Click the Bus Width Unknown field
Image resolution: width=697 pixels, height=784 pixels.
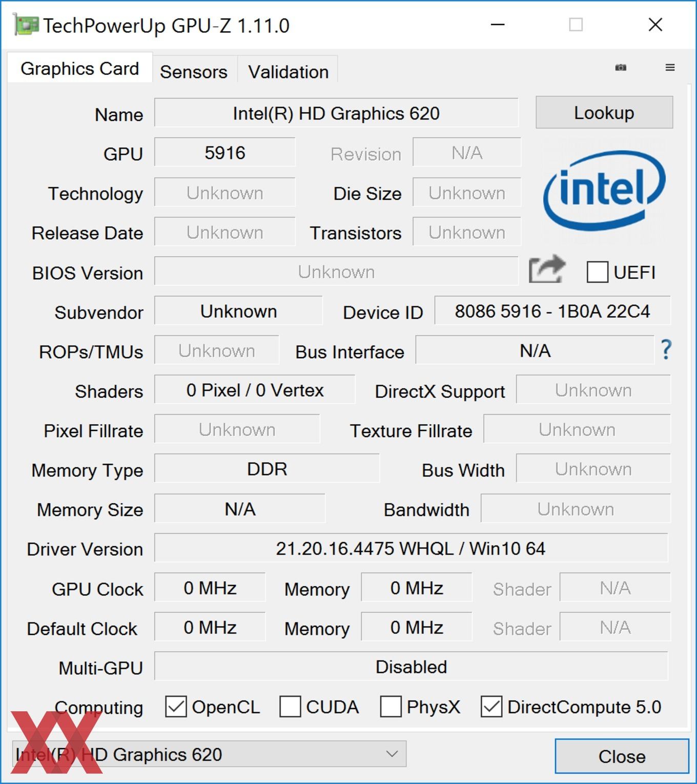[593, 469]
